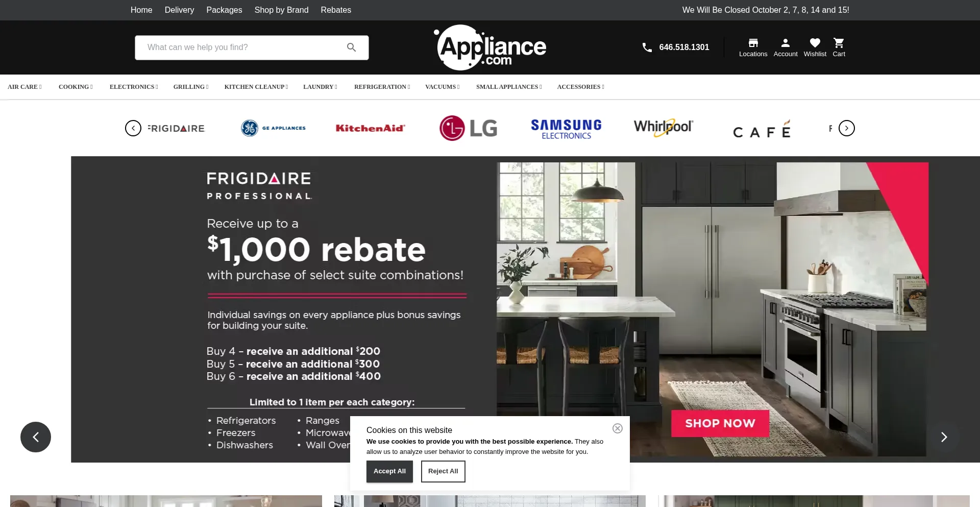Go to previous hero banner slide
The image size is (980, 507).
(36, 437)
